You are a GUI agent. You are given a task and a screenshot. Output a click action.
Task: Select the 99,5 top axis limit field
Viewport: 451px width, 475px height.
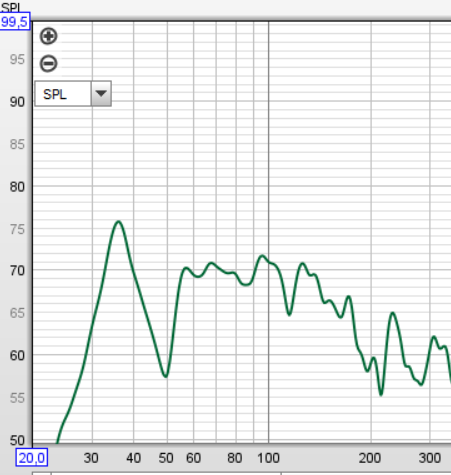coord(15,22)
